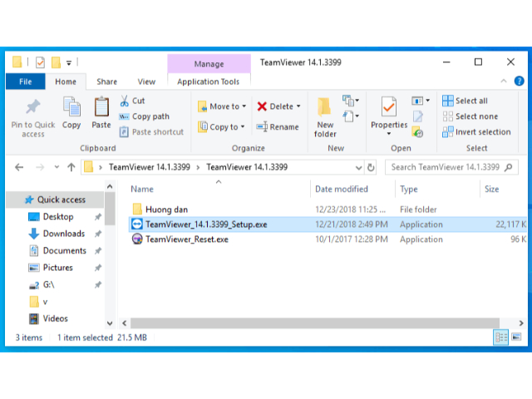
Task: Click Paste shortcut option
Action: (151, 132)
